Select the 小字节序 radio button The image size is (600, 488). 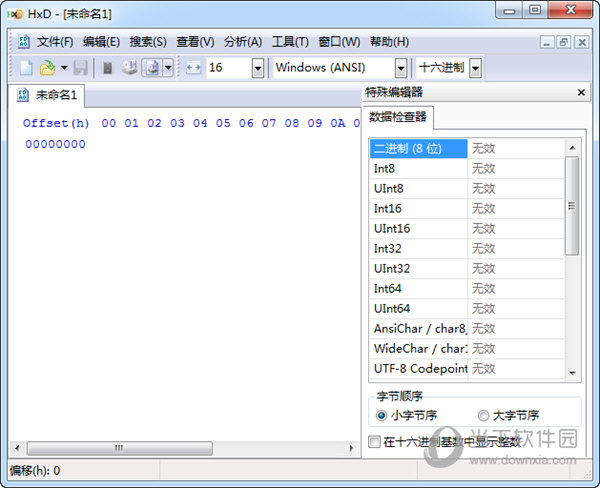pyautogui.click(x=382, y=415)
